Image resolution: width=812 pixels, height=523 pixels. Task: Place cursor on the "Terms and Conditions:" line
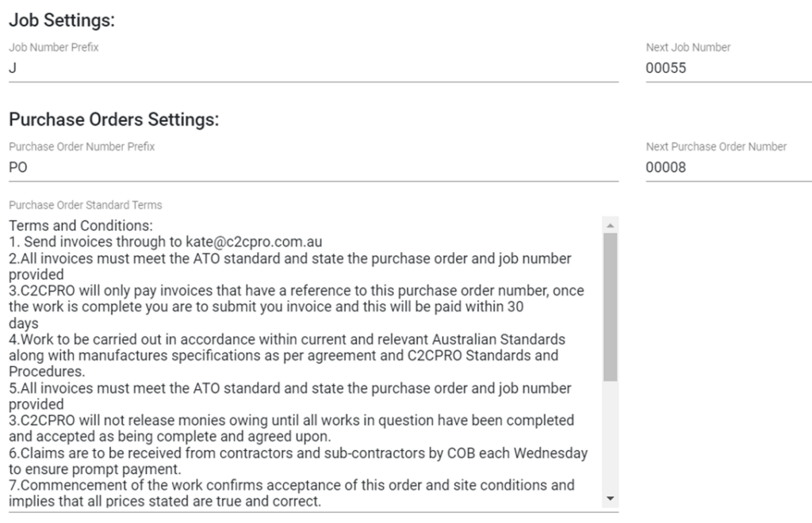[81, 226]
